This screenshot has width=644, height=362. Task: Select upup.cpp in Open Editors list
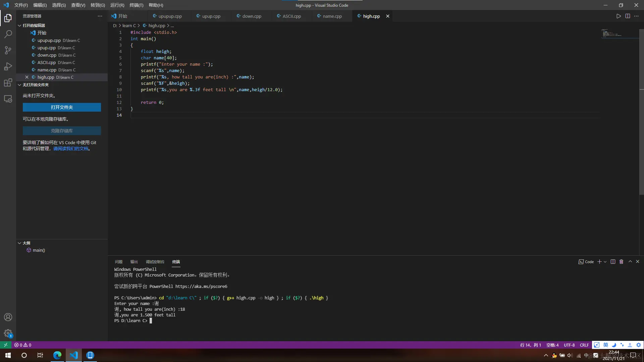[x=47, y=48]
